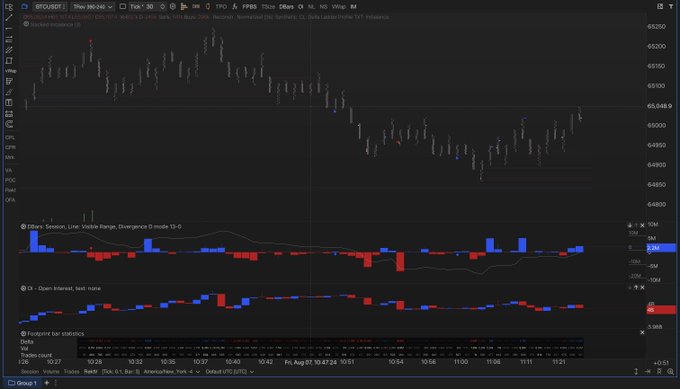This screenshot has height=389, width=680.
Task: Open Default UTC dropdown
Action: coord(229,372)
